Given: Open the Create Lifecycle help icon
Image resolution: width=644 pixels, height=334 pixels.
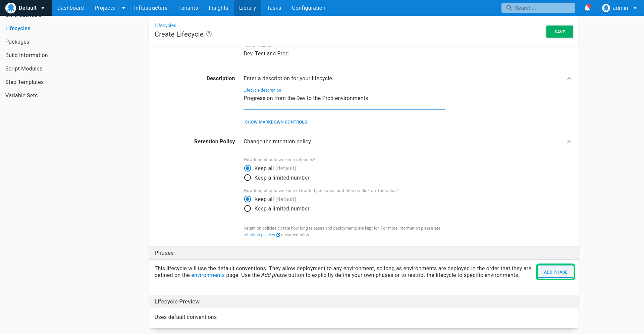Looking at the screenshot, I should point(209,34).
